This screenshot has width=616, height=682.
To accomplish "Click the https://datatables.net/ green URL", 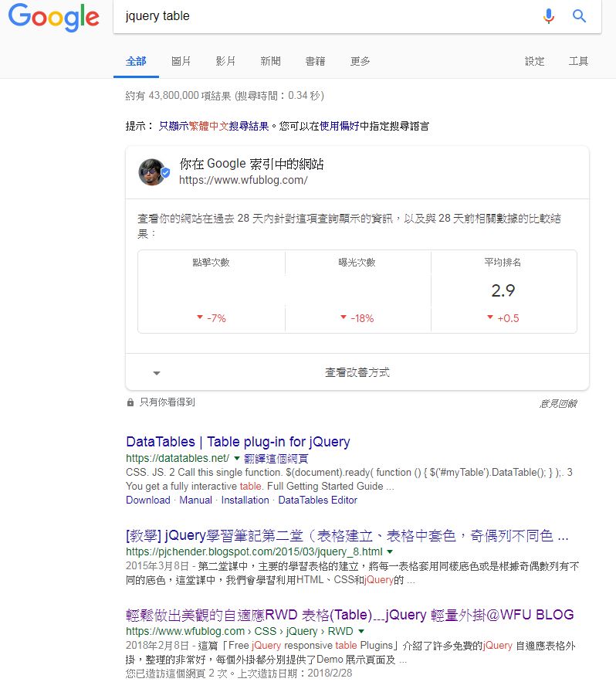I will click(x=178, y=459).
